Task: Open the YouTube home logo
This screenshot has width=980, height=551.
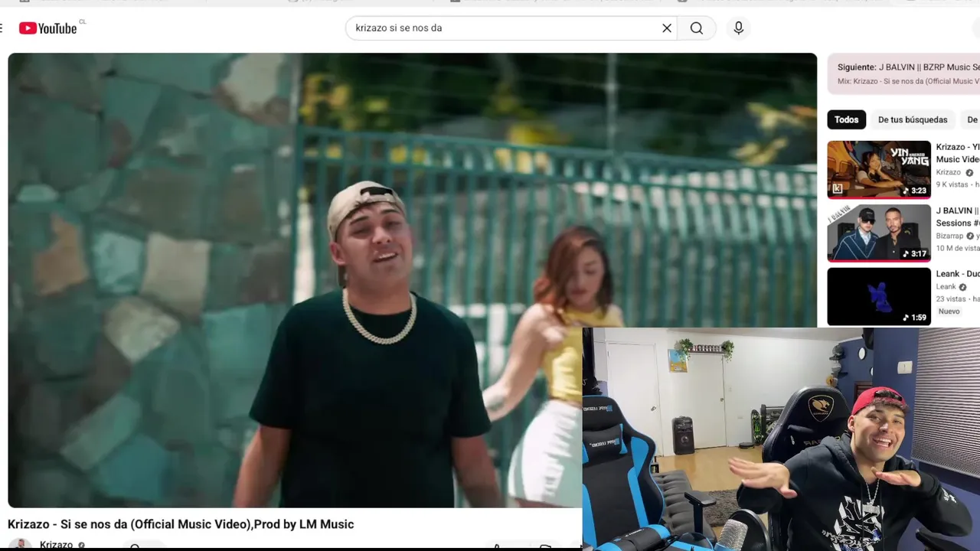Action: click(47, 28)
